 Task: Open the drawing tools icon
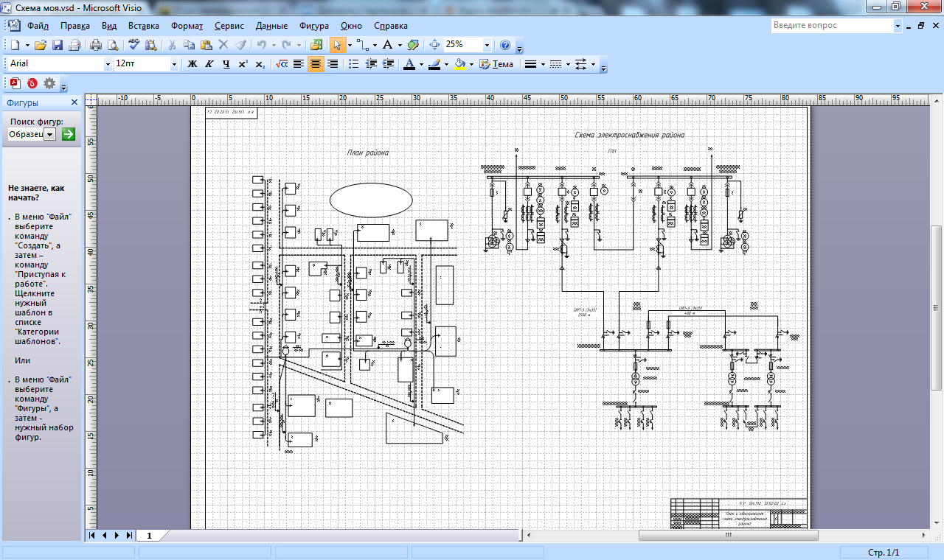point(413,45)
